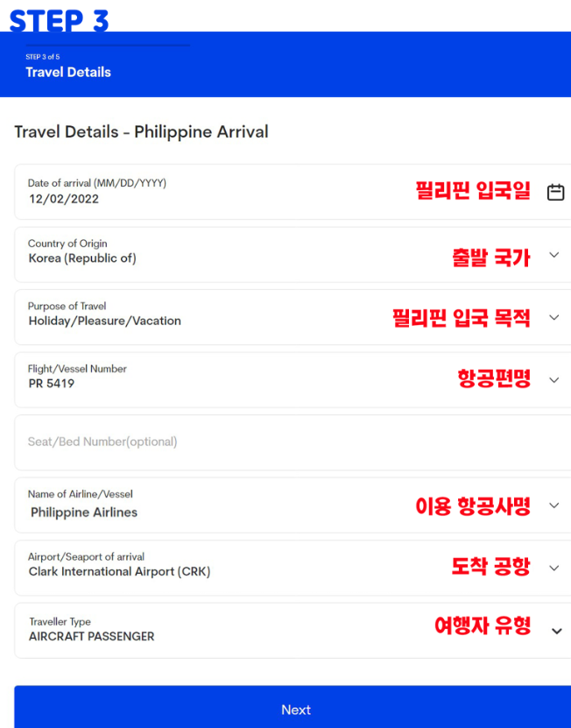
Task: Open the Traveller Type dropdown
Action: 555,631
